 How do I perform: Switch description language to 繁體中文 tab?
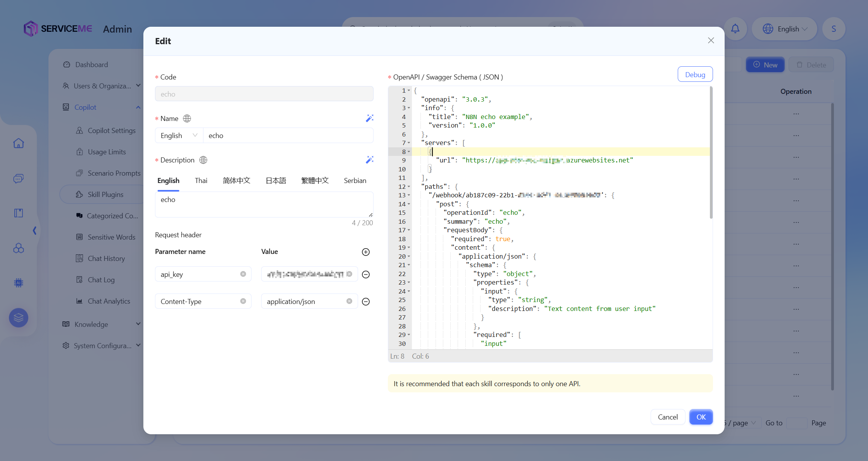(315, 181)
